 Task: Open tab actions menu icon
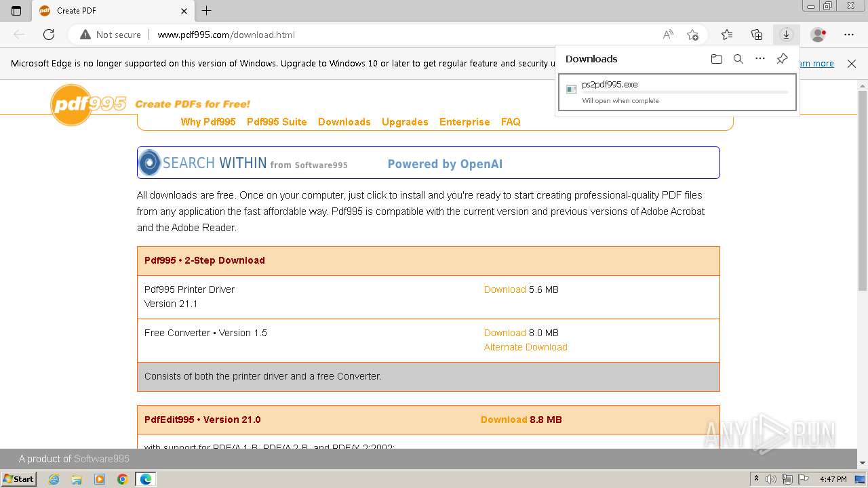[16, 10]
